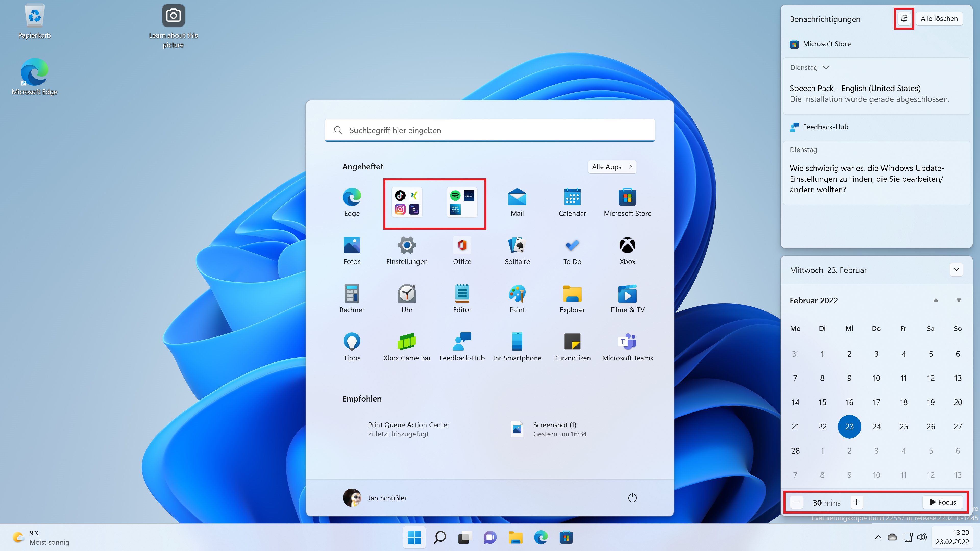
Task: Launch the Xbox Game Bar app
Action: [407, 342]
